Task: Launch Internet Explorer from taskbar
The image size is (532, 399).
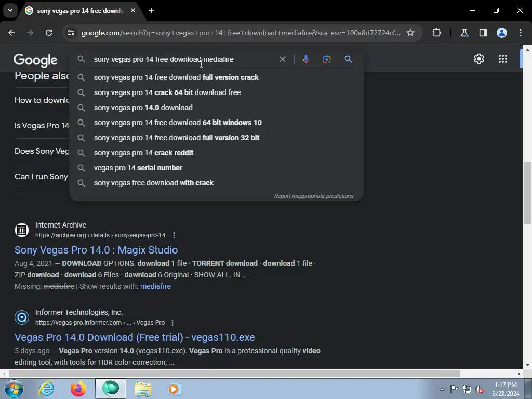Action: pos(46,389)
